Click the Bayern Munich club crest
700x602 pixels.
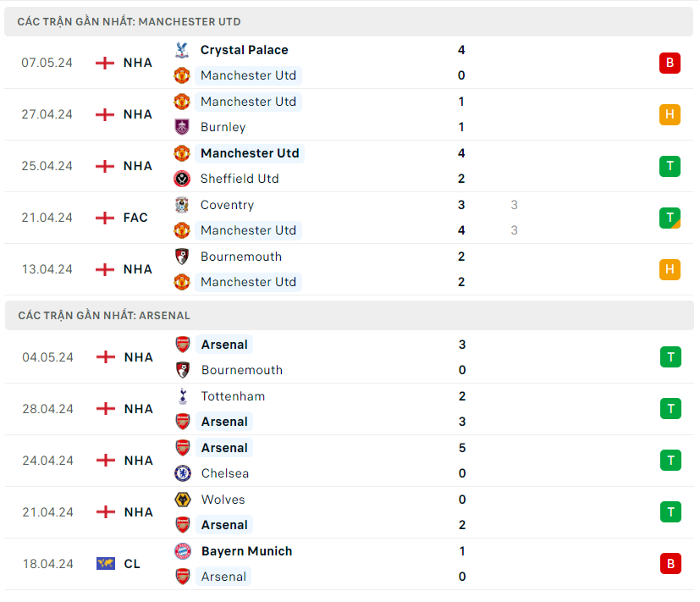pyautogui.click(x=183, y=551)
